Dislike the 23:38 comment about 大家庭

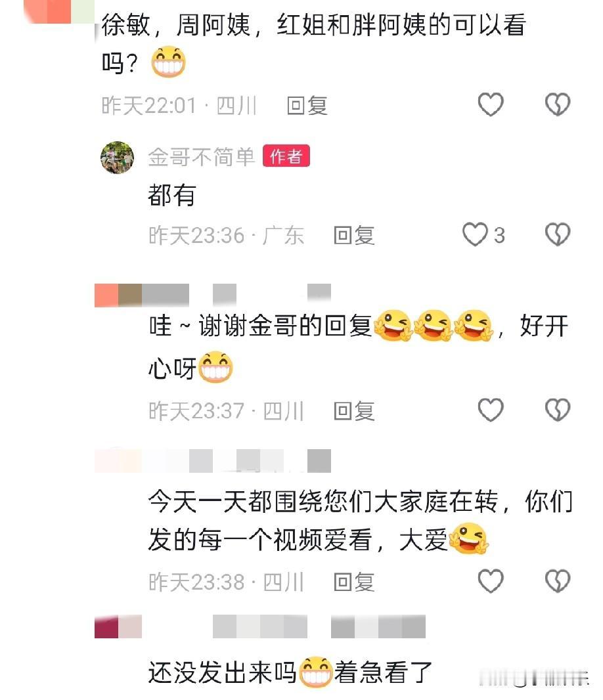click(x=558, y=581)
